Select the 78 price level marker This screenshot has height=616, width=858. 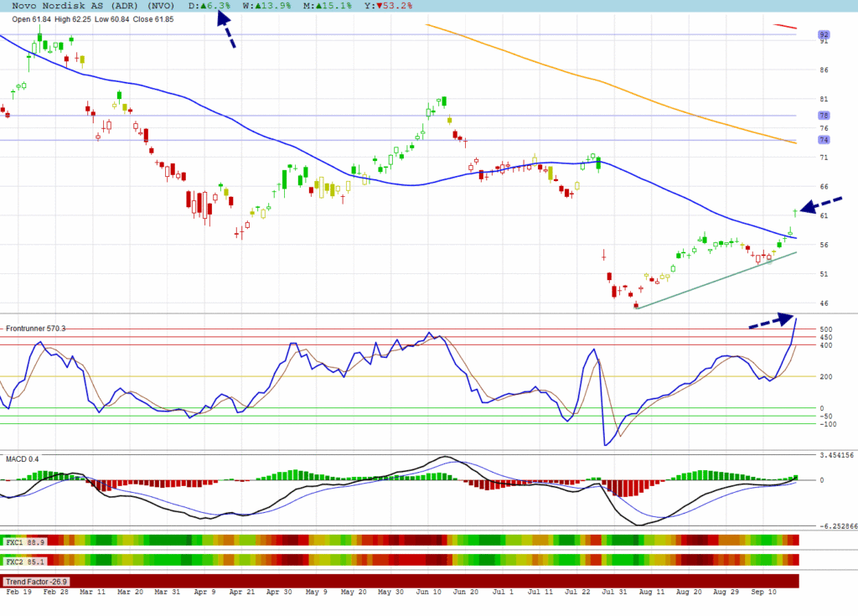[824, 116]
